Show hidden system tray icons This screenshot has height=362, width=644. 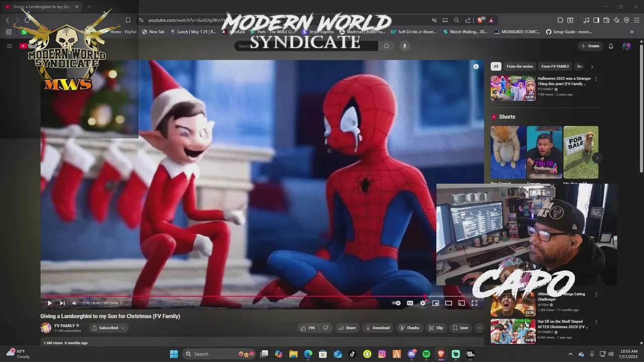(x=570, y=354)
